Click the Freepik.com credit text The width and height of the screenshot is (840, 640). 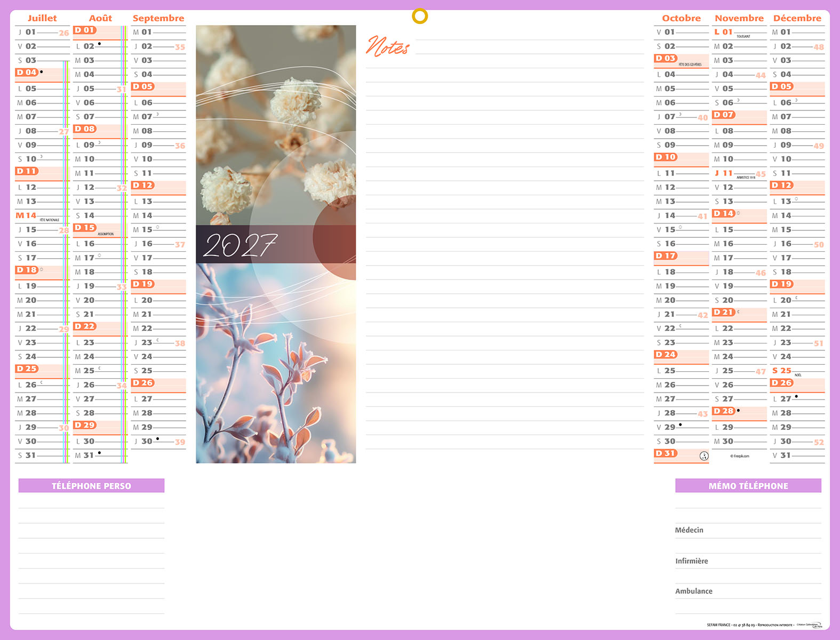coord(740,456)
